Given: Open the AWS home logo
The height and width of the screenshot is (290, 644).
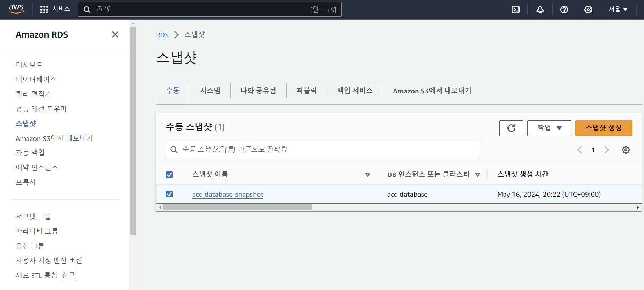Looking at the screenshot, I should (16, 9).
